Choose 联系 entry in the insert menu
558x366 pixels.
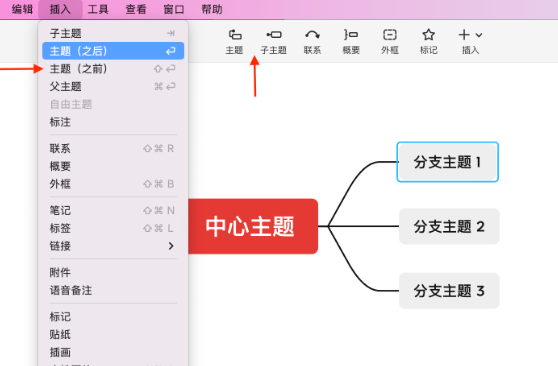click(x=113, y=148)
